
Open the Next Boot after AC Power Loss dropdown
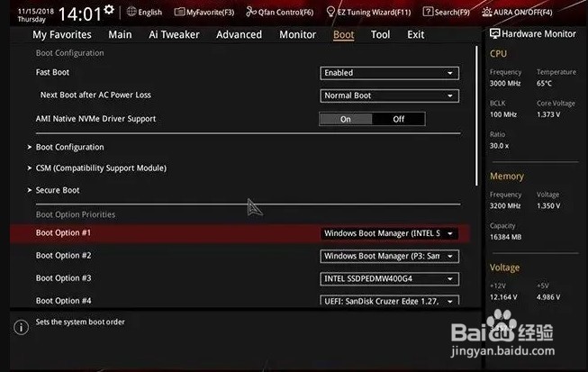[389, 95]
